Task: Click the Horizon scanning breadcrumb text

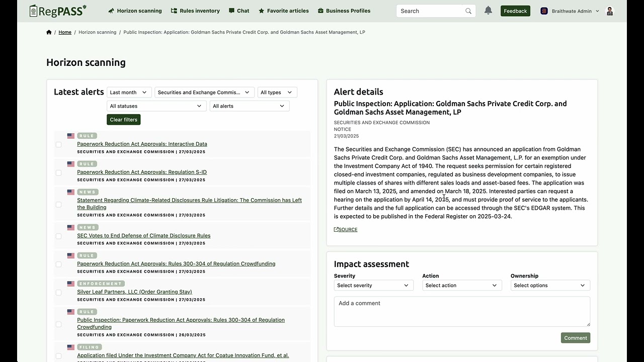Action: (97, 32)
